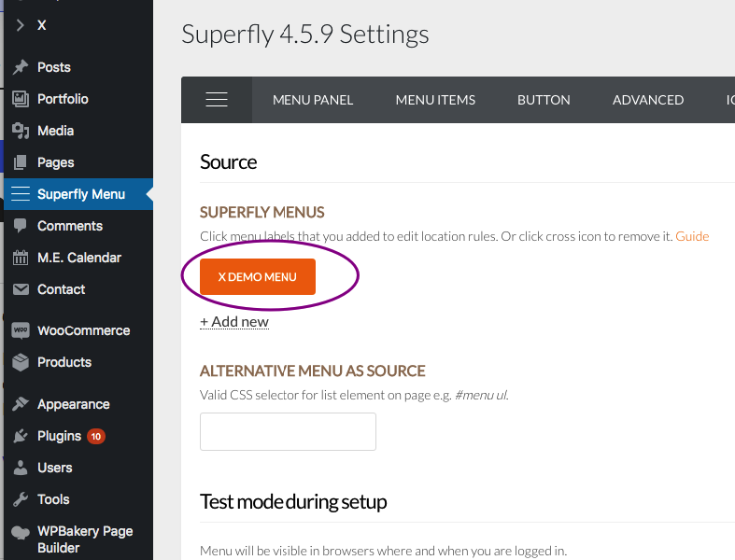The image size is (735, 560).
Task: Click the Source section heading
Action: coord(228,162)
